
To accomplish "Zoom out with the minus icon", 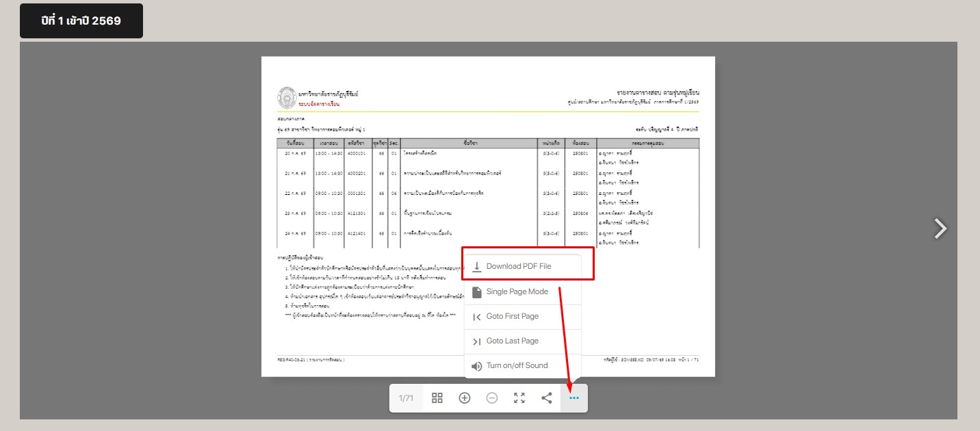I will pyautogui.click(x=492, y=398).
